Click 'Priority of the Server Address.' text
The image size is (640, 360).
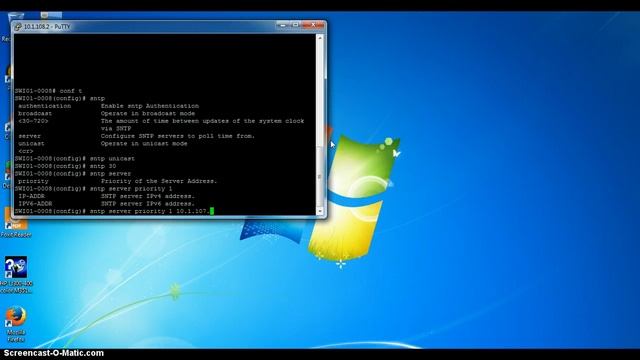tap(159, 181)
